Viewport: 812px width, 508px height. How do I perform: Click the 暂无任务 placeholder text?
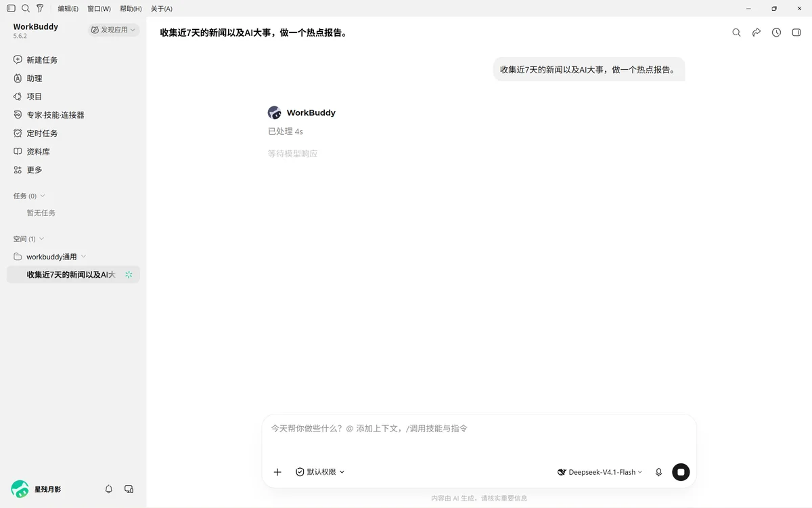pos(41,213)
